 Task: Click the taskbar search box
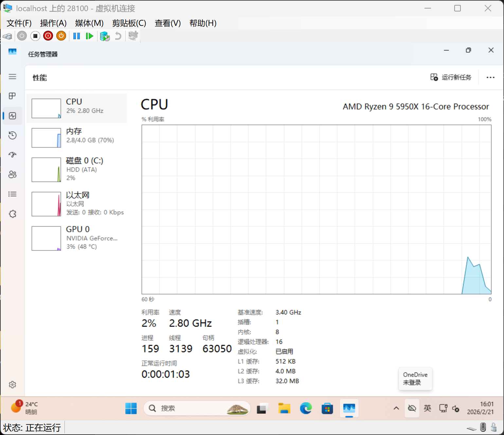pyautogui.click(x=196, y=408)
